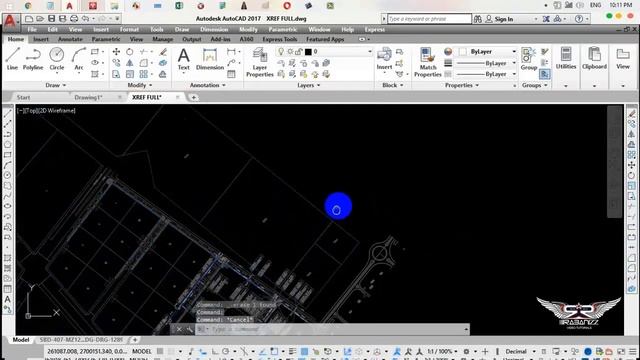Open the Format menu
This screenshot has width=640, height=360.
click(129, 29)
